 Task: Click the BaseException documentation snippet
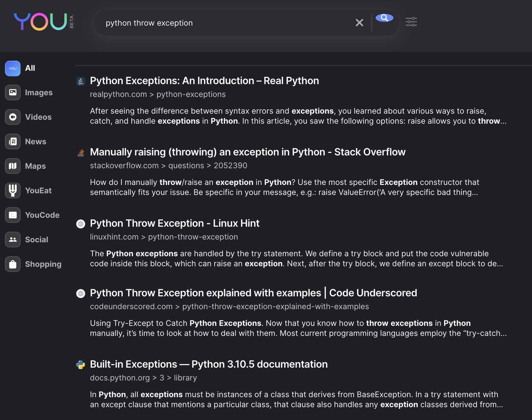coord(297,400)
